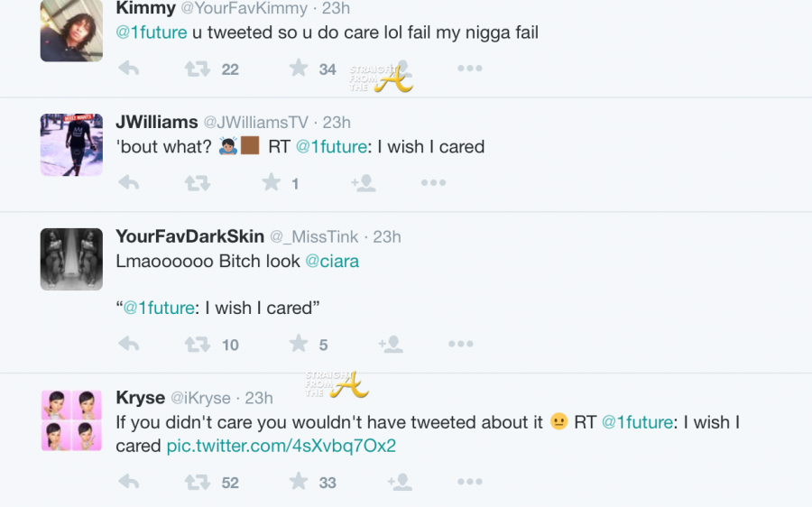The width and height of the screenshot is (812, 507).
Task: Favorite JWilliams' tweet with the star
Action: pos(271,183)
